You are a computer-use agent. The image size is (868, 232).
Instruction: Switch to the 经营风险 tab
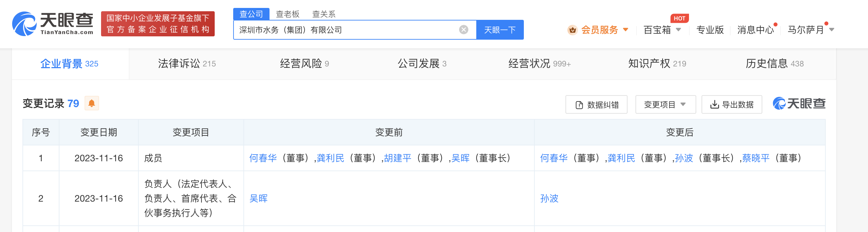304,63
